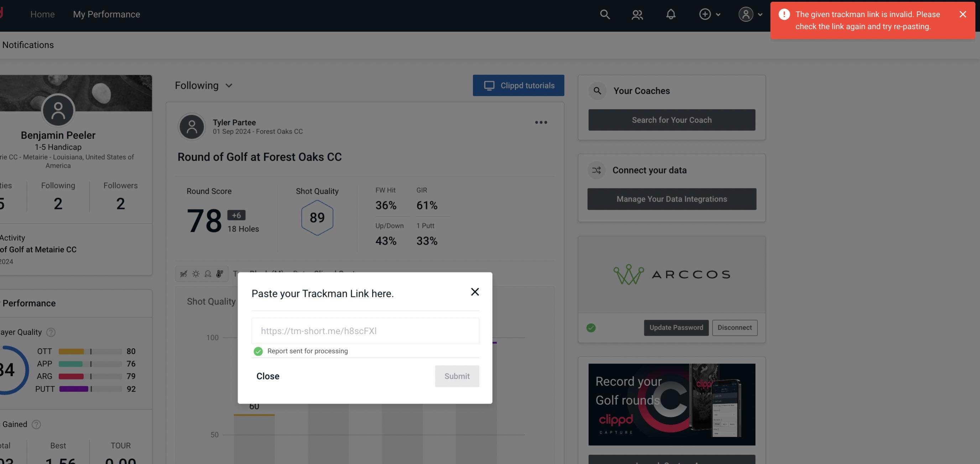Image resolution: width=980 pixels, height=464 pixels.
Task: Click the Search for Your Coach button
Action: coord(672,119)
